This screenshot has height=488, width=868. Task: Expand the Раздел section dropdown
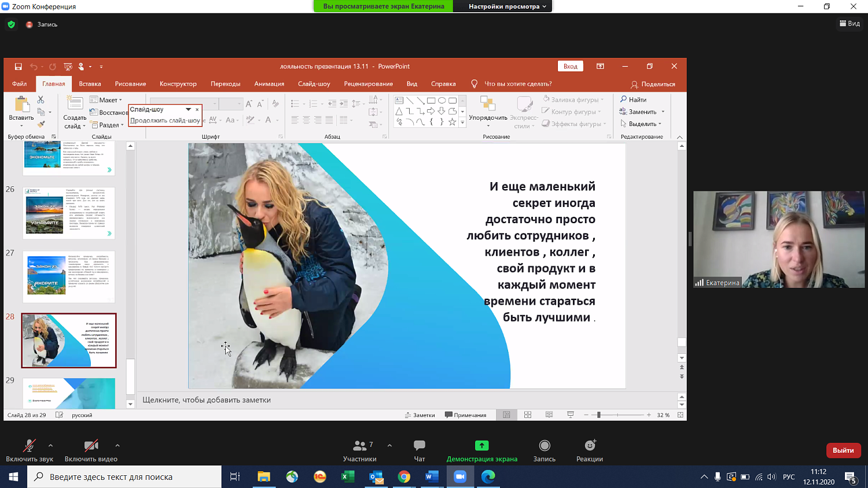(108, 125)
